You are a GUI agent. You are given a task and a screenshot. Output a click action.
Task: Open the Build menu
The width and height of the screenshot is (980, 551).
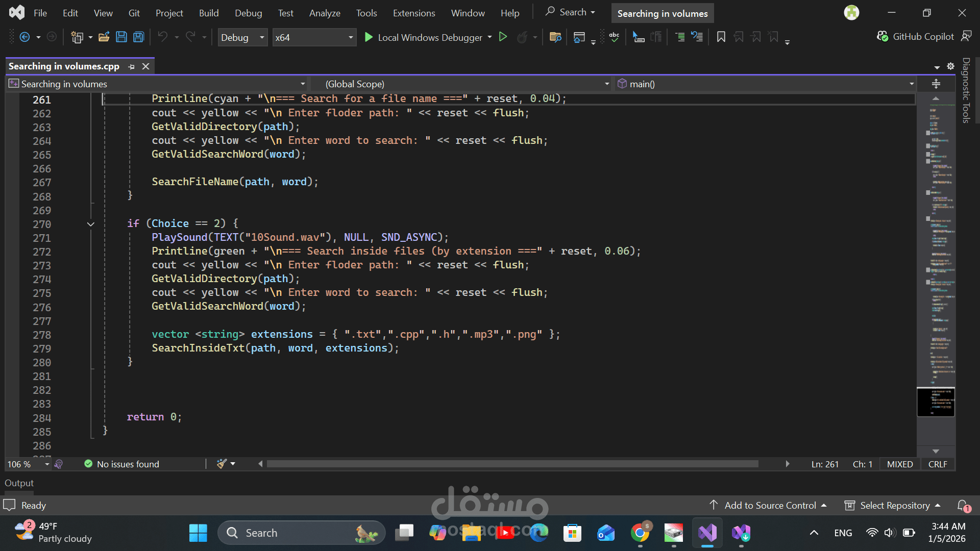[x=209, y=13]
